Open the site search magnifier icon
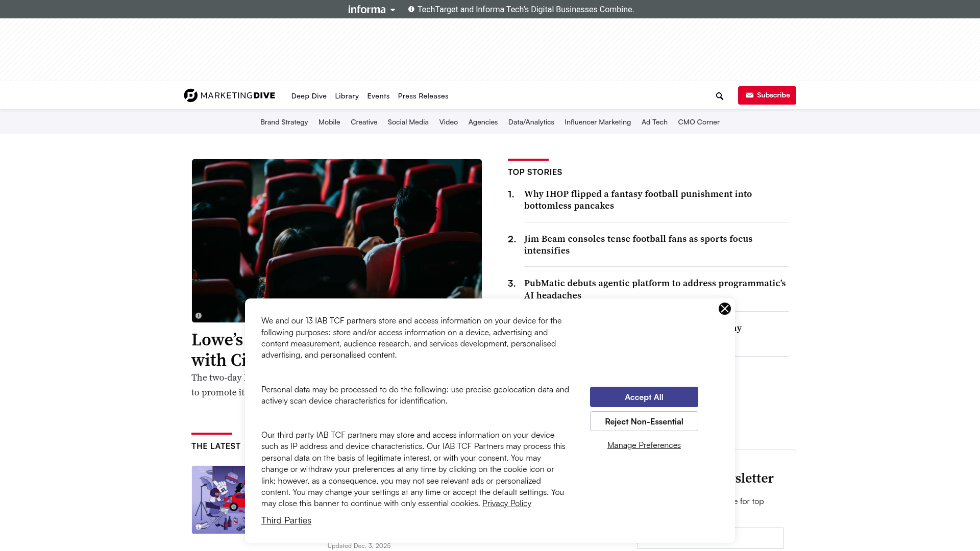Viewport: 980px width, 551px height. pyautogui.click(x=720, y=96)
